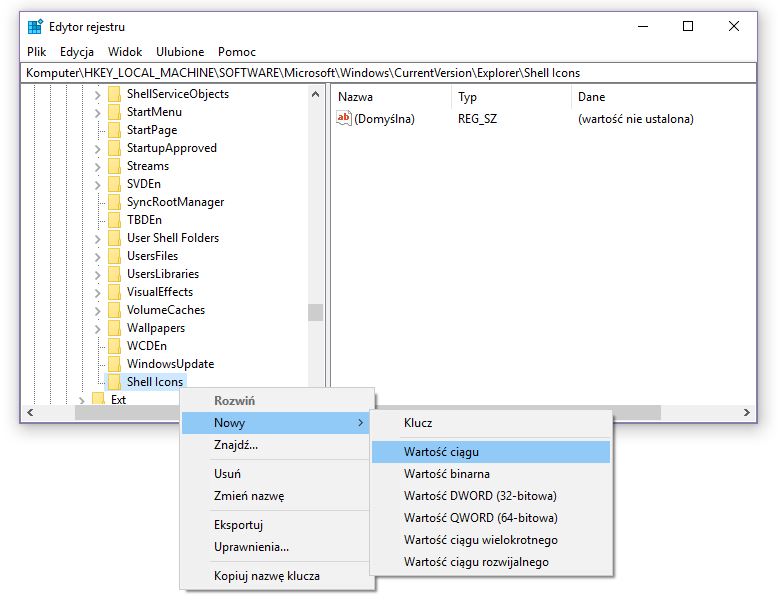Click the Typ column header

pyautogui.click(x=512, y=97)
